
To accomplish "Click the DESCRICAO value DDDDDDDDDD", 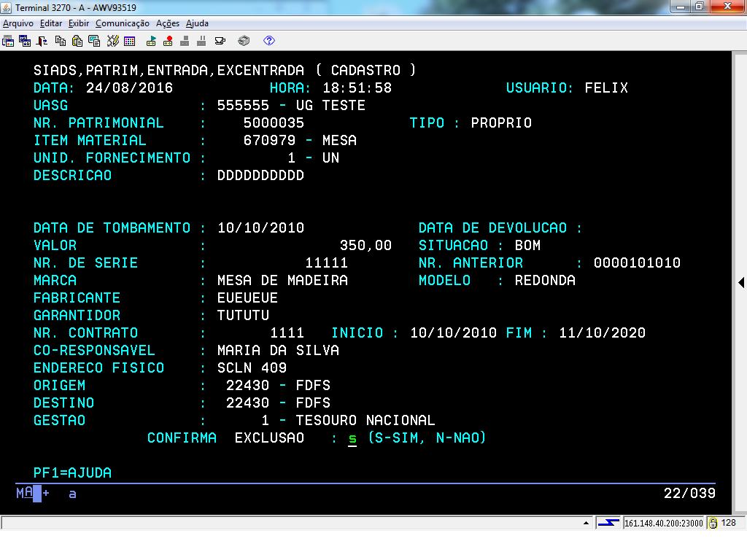I will [260, 175].
